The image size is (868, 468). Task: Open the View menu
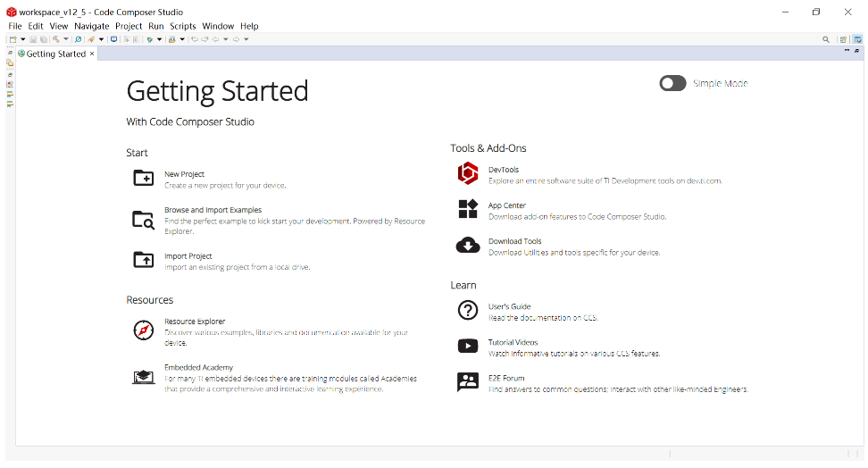point(59,26)
